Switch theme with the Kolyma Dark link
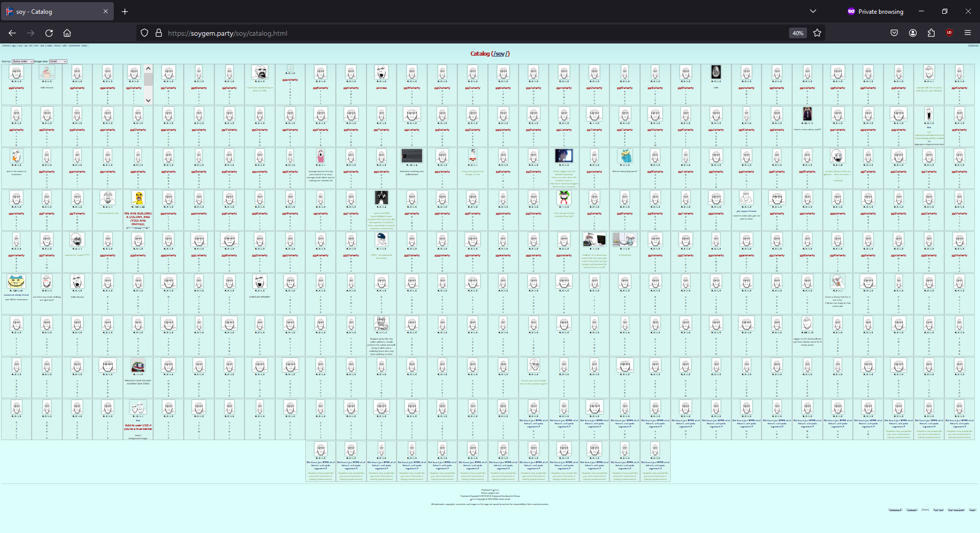Screen dimensions: 980x533 pyautogui.click(x=956, y=510)
